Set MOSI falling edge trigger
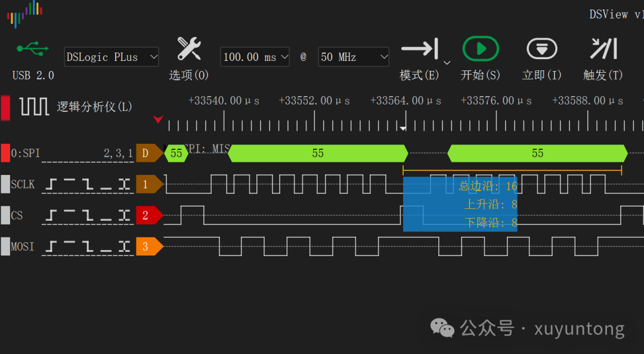 click(88, 247)
